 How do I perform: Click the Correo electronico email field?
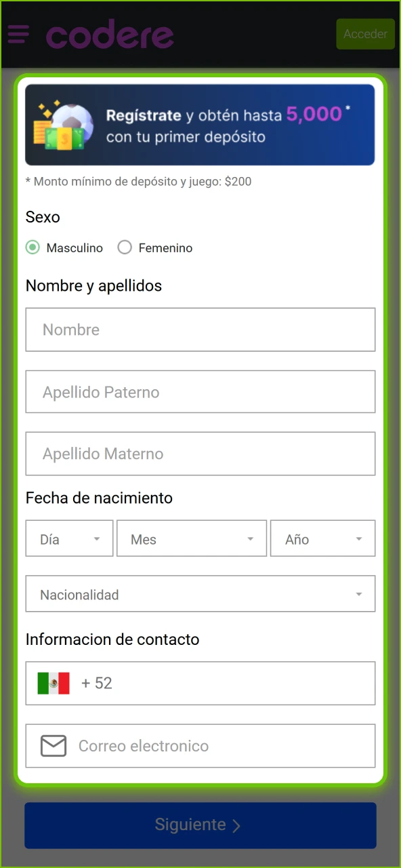pyautogui.click(x=200, y=745)
